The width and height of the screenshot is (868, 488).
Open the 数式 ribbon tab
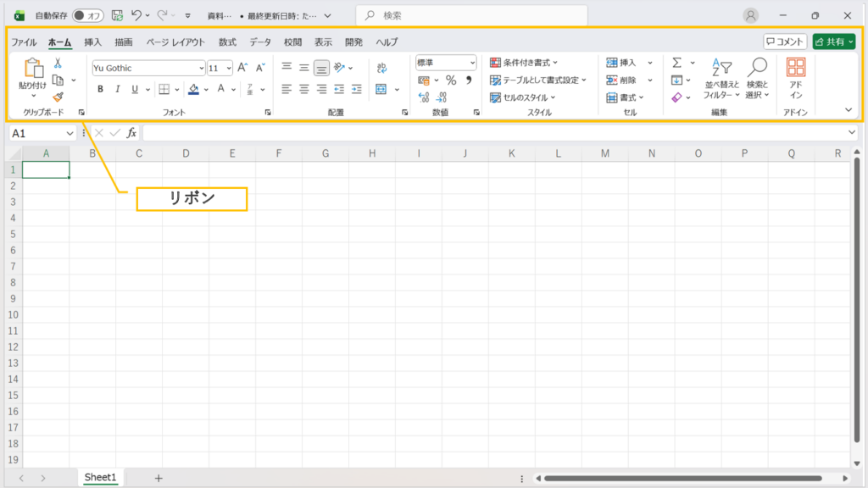(227, 42)
